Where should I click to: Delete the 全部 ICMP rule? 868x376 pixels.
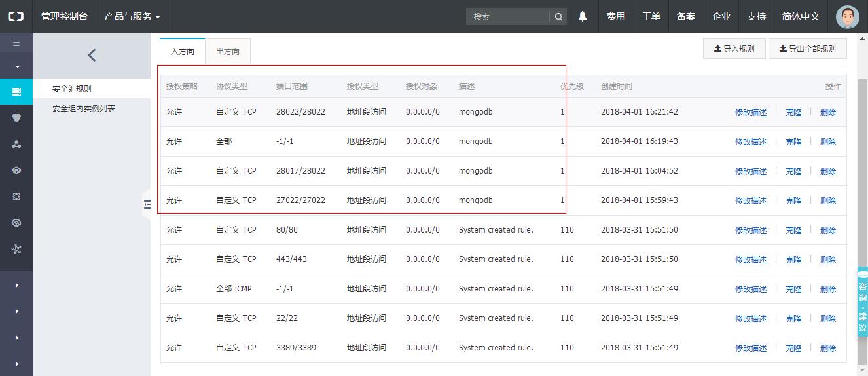[828, 290]
